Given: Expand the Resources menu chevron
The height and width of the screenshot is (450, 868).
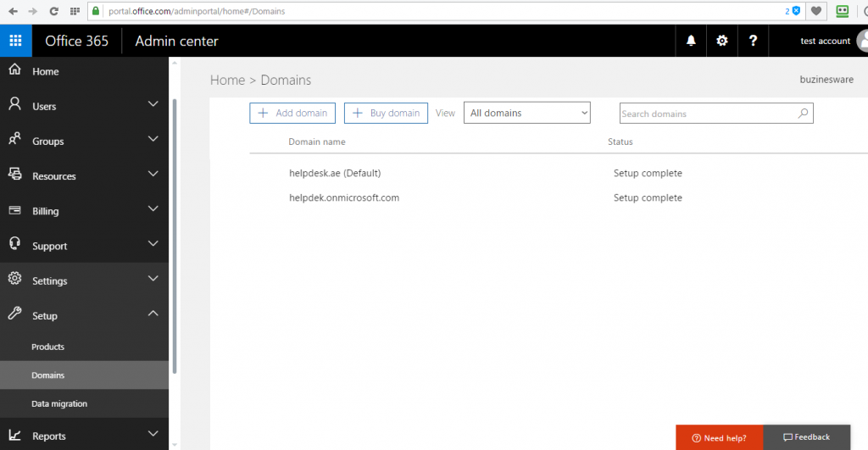Looking at the screenshot, I should 153,174.
